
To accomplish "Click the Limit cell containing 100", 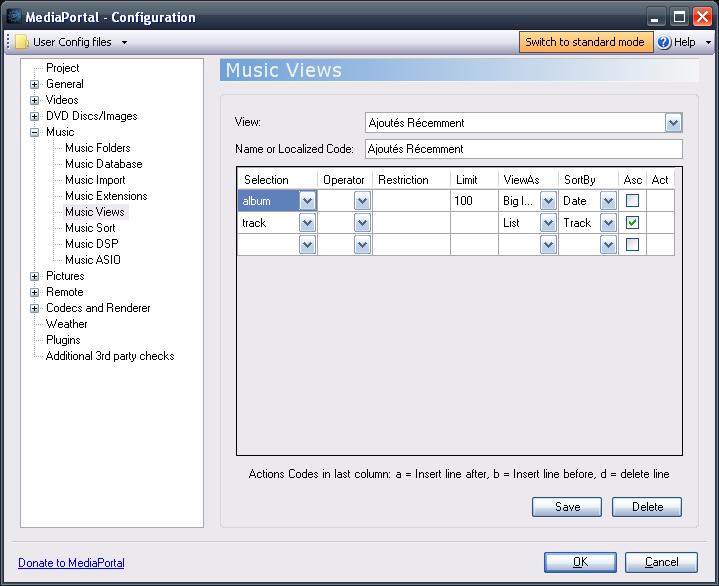I will pos(473,201).
